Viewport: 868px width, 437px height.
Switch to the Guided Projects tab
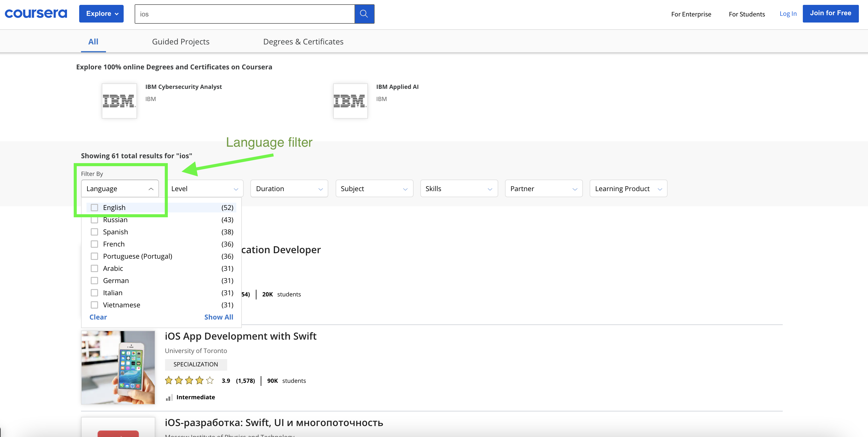click(x=181, y=42)
